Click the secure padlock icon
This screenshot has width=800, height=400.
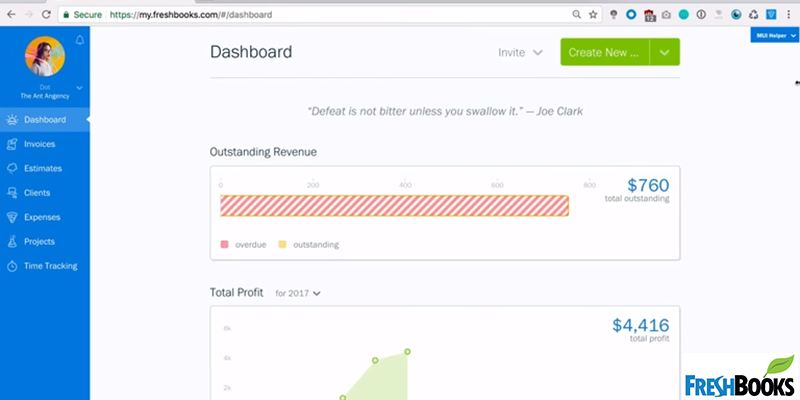click(x=66, y=15)
